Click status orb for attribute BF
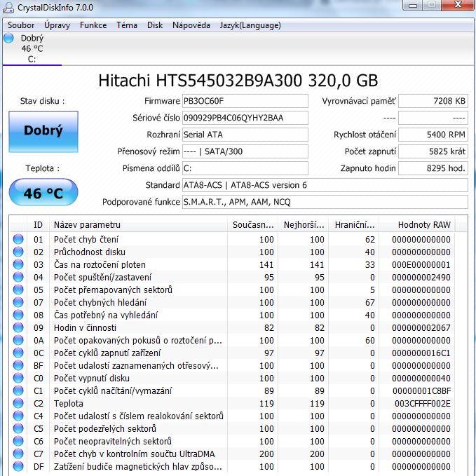Image resolution: width=476 pixels, height=476 pixels. coord(18,365)
